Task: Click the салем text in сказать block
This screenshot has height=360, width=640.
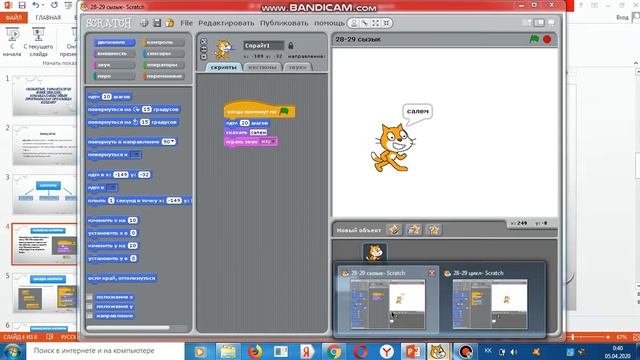Action: pos(258,132)
